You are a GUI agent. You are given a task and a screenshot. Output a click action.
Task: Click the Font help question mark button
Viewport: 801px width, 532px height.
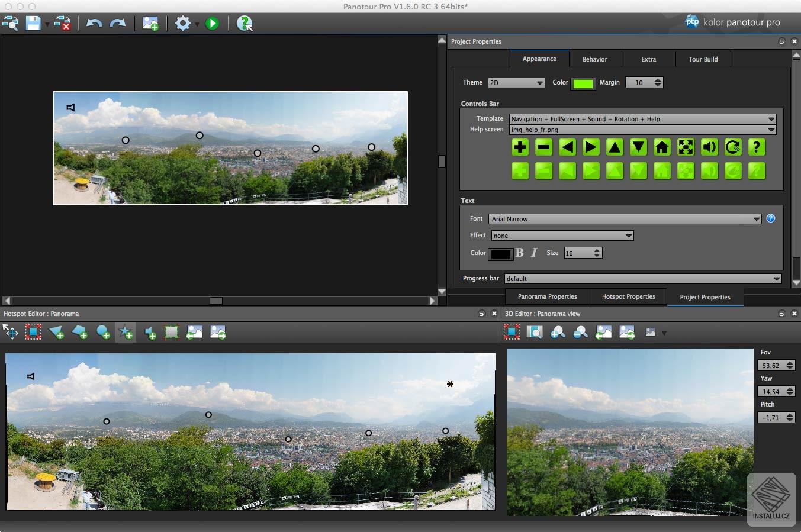[x=770, y=218]
